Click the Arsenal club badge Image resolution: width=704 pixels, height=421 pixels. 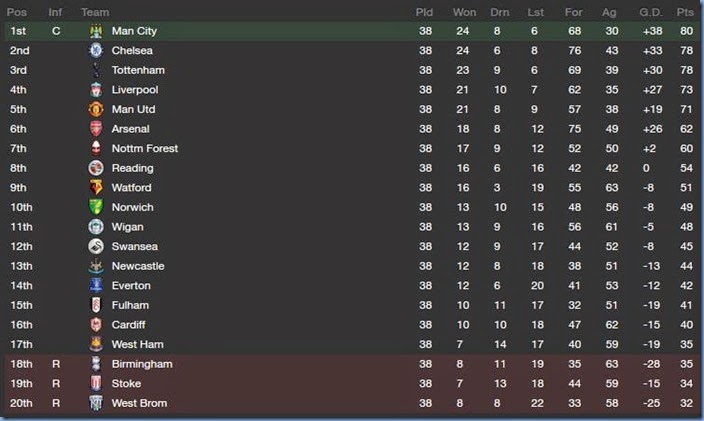click(x=96, y=129)
